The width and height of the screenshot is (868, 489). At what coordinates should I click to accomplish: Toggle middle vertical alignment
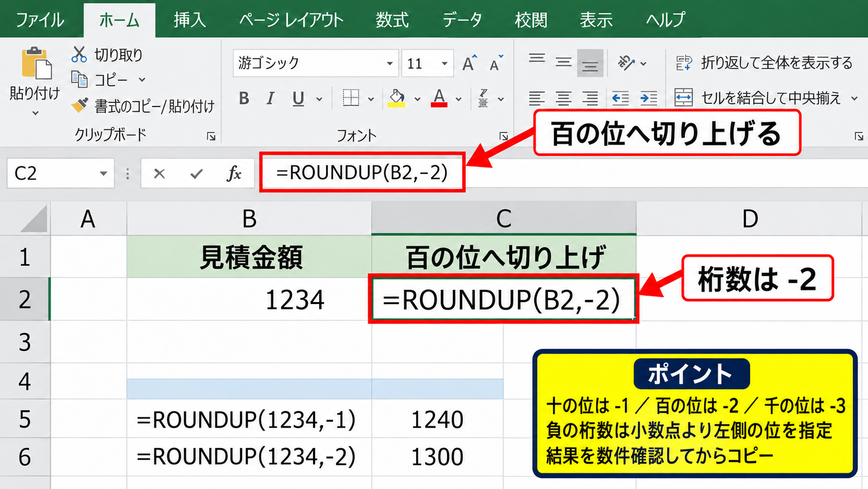click(563, 63)
